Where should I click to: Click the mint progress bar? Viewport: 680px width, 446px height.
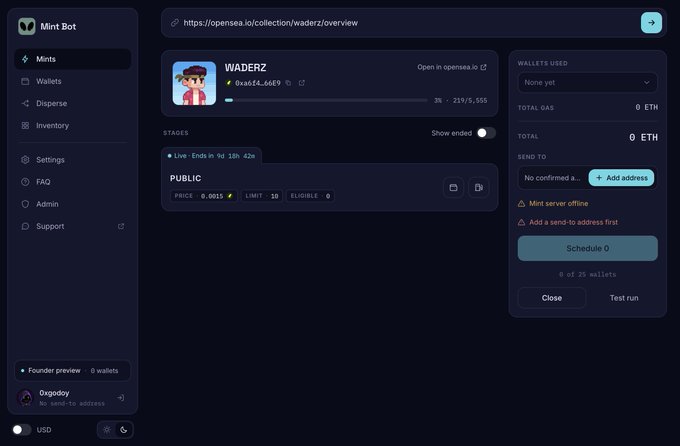(x=326, y=100)
